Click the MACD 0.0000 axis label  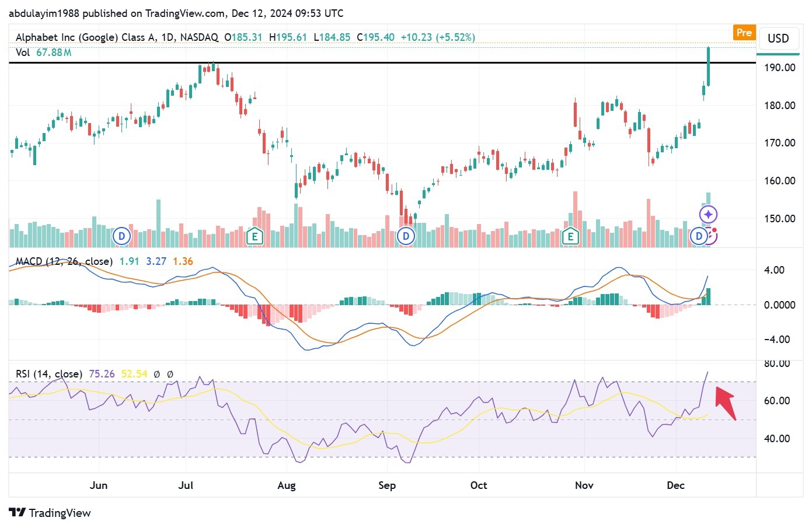(x=780, y=305)
